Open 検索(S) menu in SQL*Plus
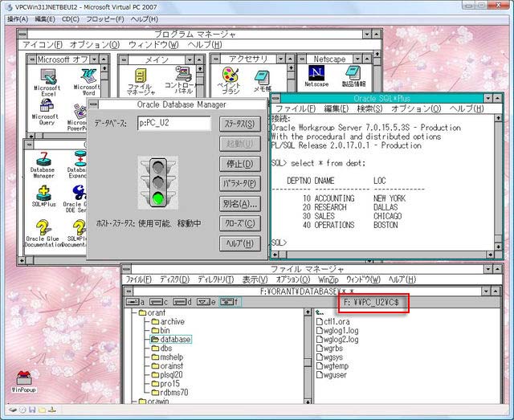 369,109
